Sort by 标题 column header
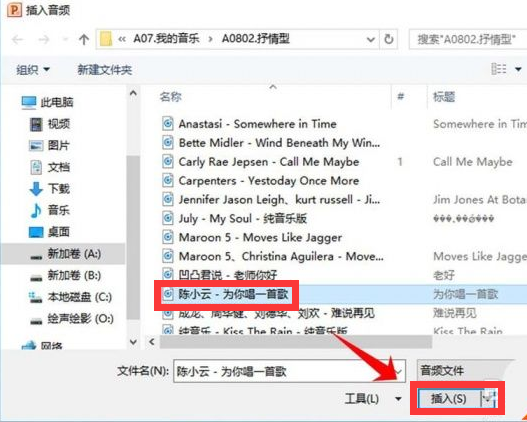Image resolution: width=527 pixels, height=422 pixels. coord(444,97)
